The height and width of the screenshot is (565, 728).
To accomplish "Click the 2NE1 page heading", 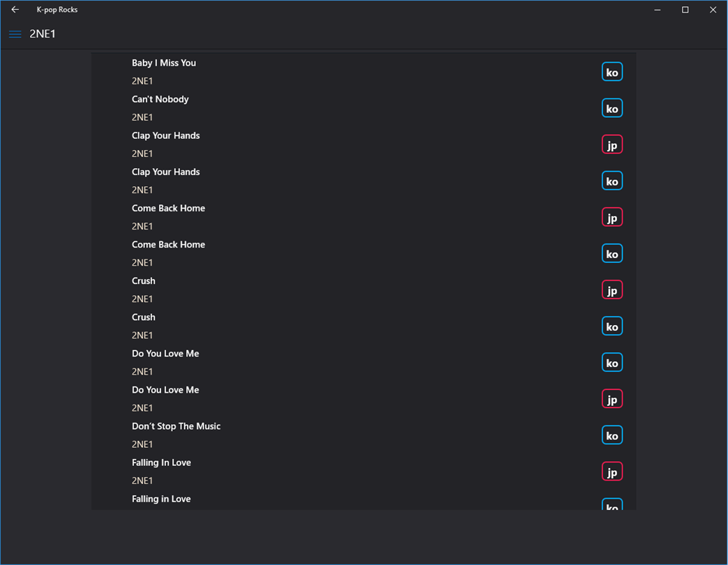I will (x=43, y=34).
